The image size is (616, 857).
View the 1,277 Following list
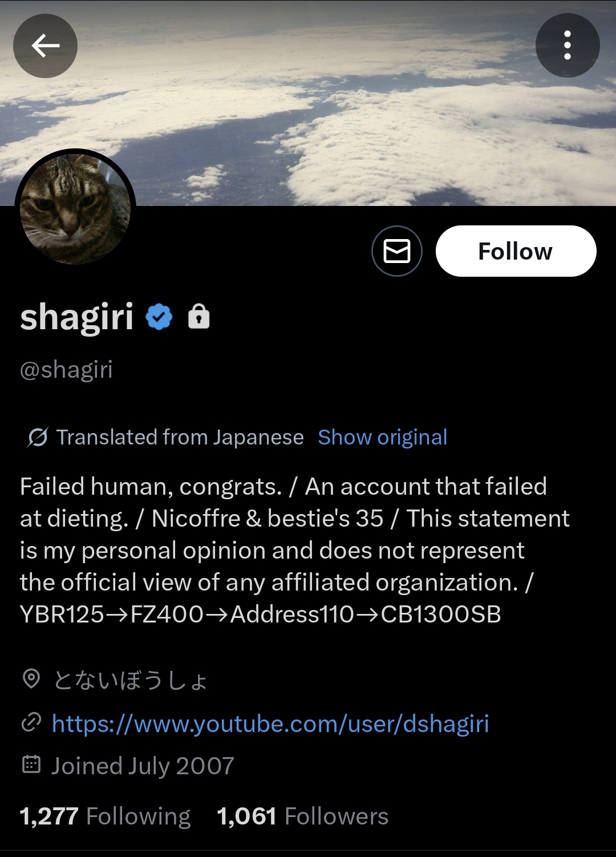tap(105, 816)
